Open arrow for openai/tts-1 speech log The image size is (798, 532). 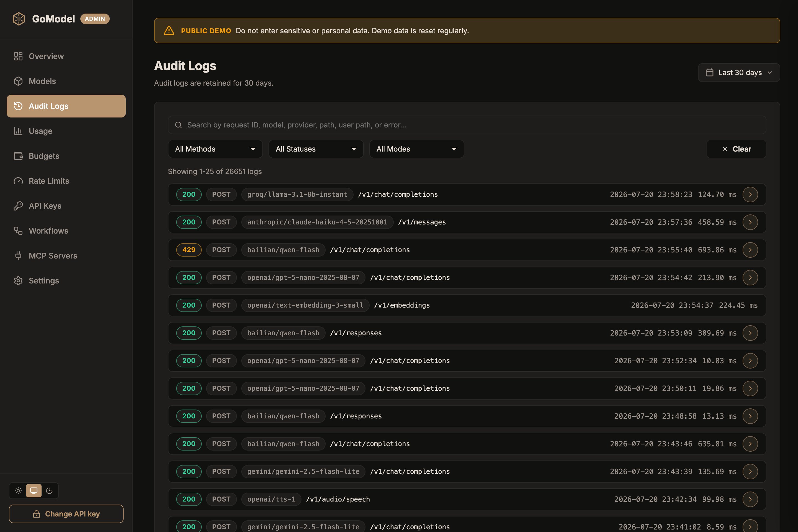750,499
